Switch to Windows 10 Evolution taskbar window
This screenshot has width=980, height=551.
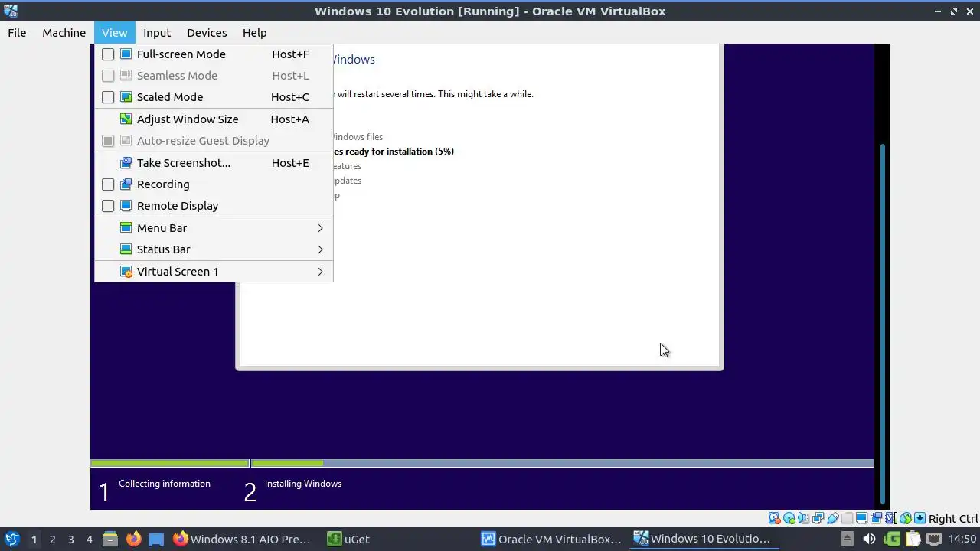pos(703,539)
